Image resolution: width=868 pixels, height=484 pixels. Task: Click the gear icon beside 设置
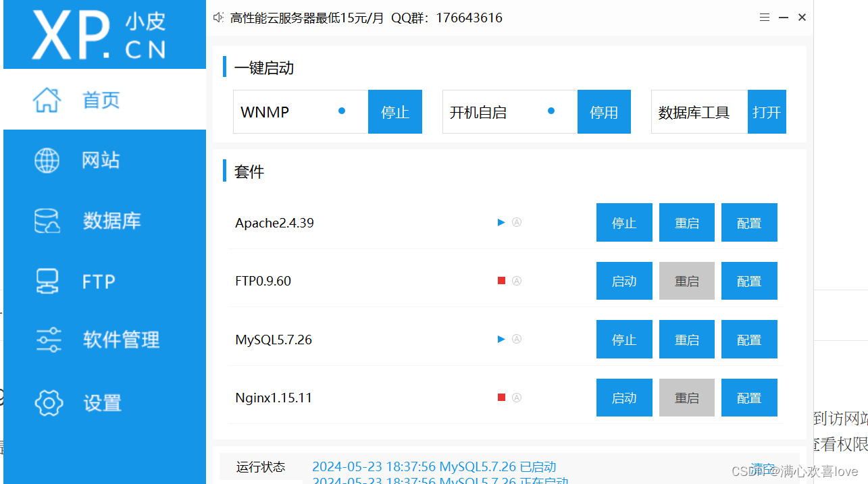(49, 403)
